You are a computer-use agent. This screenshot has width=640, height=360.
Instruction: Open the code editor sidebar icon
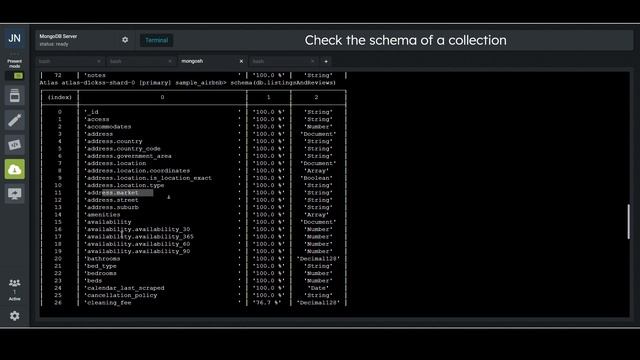[15, 144]
